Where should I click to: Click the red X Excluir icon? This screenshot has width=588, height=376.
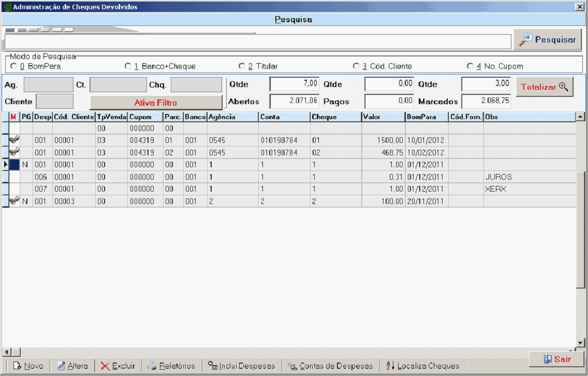pyautogui.click(x=105, y=366)
